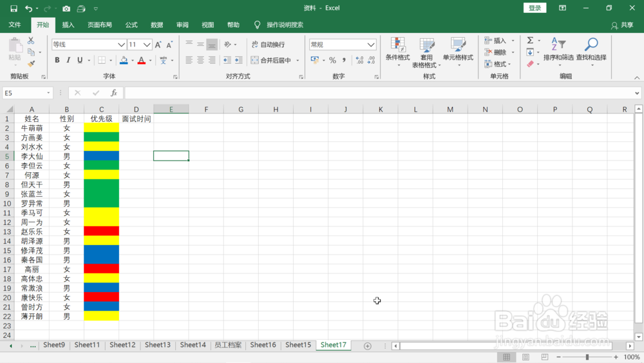Toggle bottom vertical alignment
The height and width of the screenshot is (363, 644).
212,44
